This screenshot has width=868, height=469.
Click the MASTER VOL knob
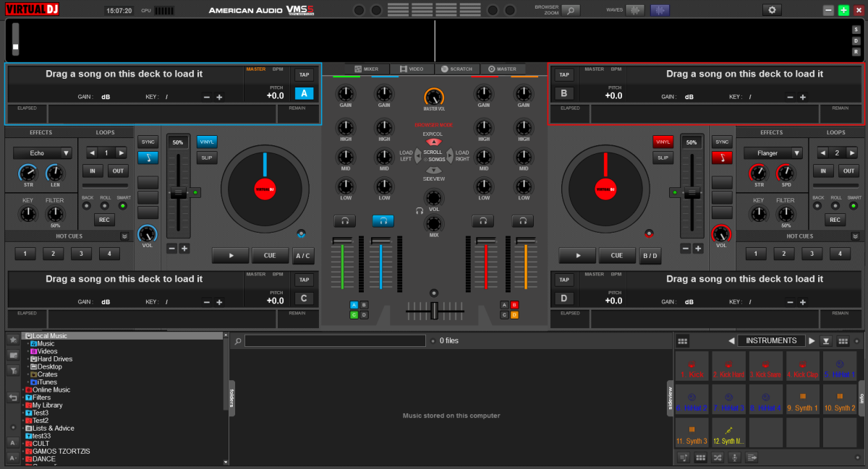[433, 96]
